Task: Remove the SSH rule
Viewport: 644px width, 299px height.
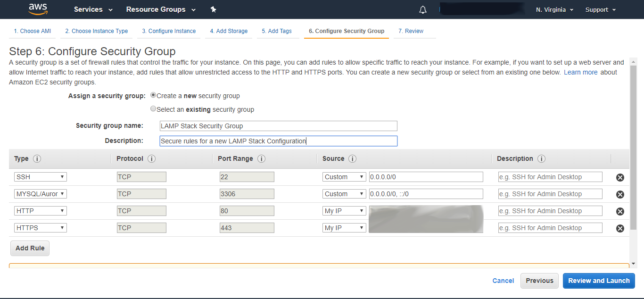Action: coord(620,177)
